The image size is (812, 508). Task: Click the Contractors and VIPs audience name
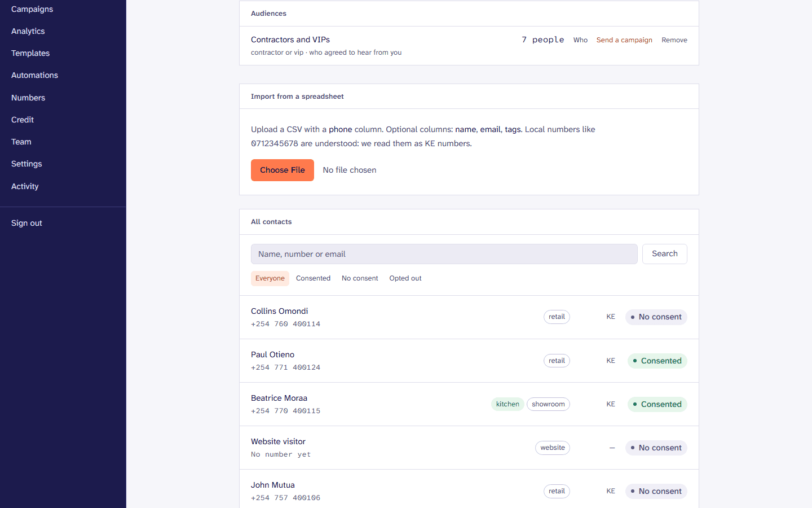pos(290,40)
